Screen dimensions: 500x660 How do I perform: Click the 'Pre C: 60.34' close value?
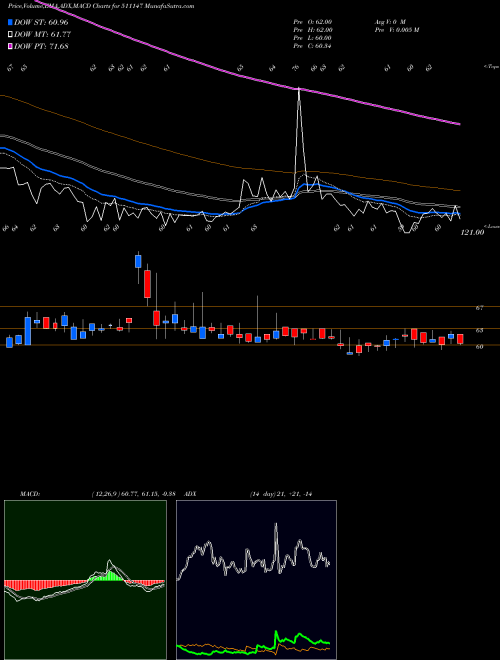313,46
